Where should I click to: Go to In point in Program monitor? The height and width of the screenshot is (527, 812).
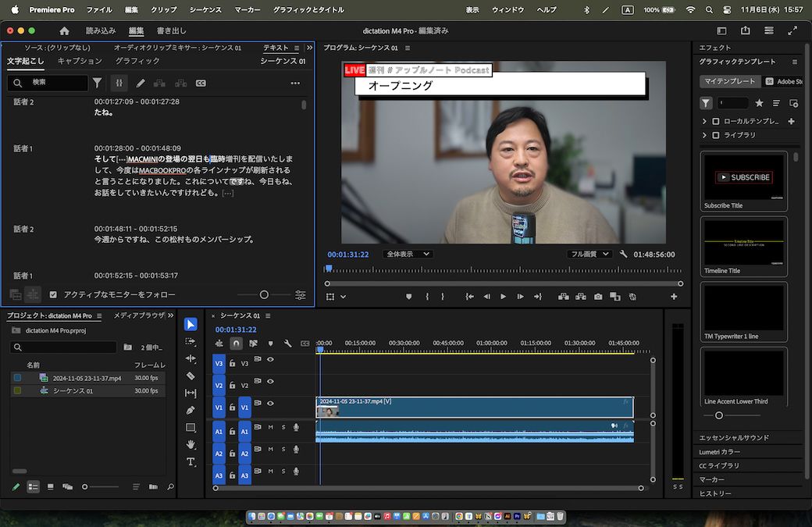click(x=469, y=297)
